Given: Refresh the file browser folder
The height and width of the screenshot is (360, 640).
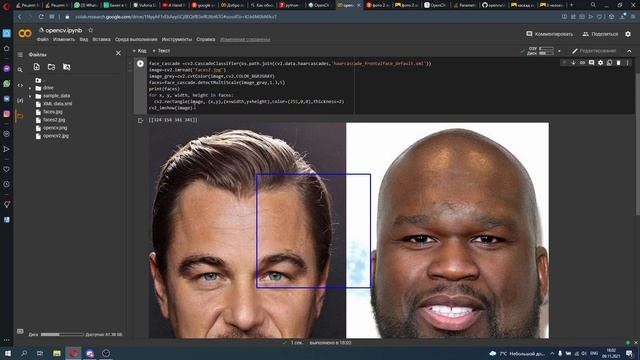Looking at the screenshot, I should 51,67.
